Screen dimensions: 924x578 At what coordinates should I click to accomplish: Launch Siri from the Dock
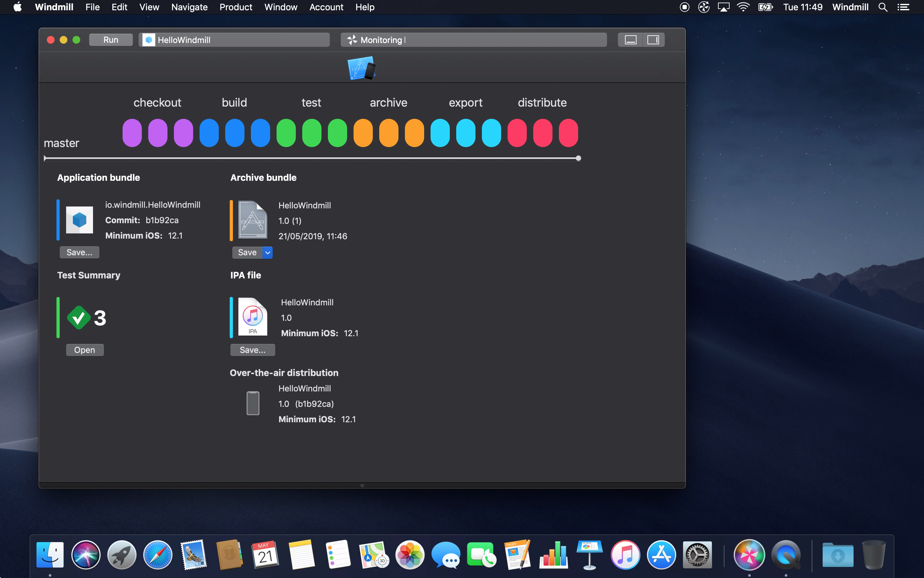tap(86, 555)
